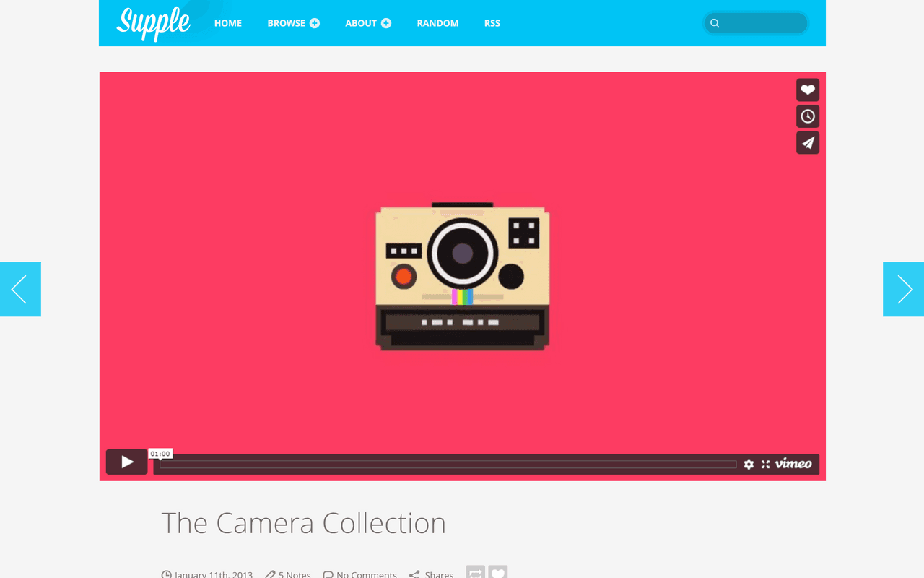Open the RANDOM menu item
The height and width of the screenshot is (578, 924).
[x=437, y=23]
